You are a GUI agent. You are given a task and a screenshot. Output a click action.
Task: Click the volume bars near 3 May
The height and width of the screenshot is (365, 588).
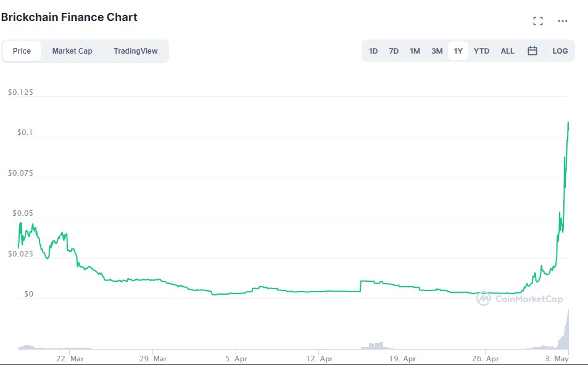(x=565, y=336)
